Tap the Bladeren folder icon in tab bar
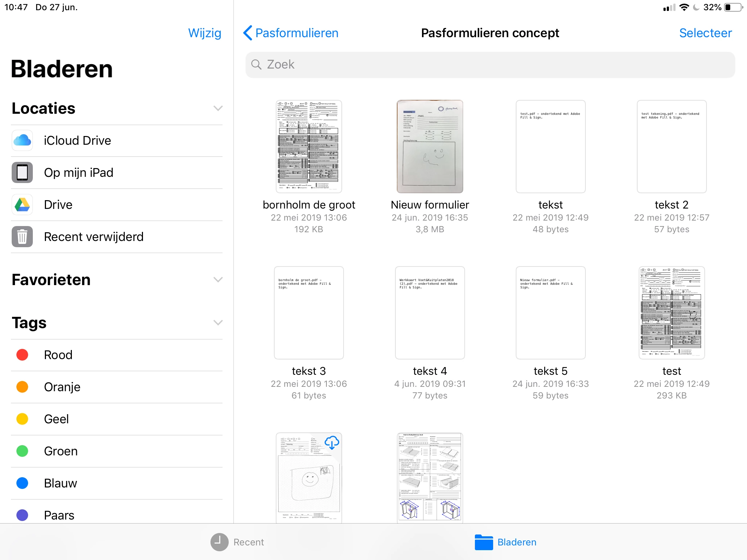Viewport: 747px width, 560px height. click(x=484, y=542)
